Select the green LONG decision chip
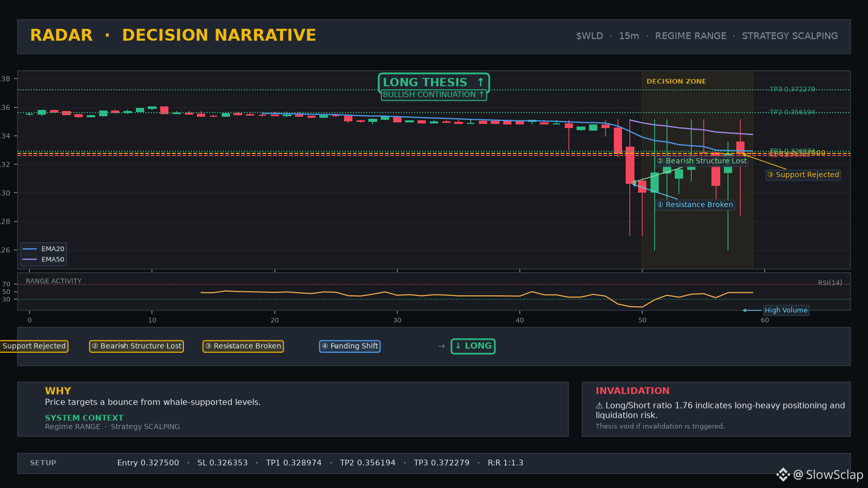868x488 pixels. [473, 346]
